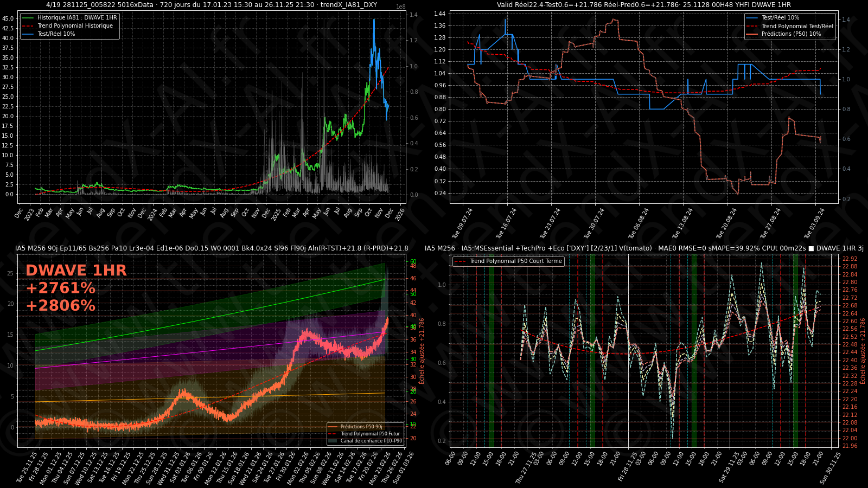Click the 1e8 exponent label above top-left chart
The width and height of the screenshot is (868, 488).
401,7
